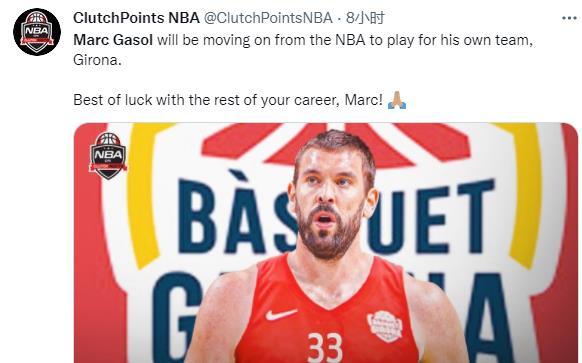Viewport: 582px width, 363px height.
Task: Open the tweet timestamp showing 8 hours
Action: (365, 18)
